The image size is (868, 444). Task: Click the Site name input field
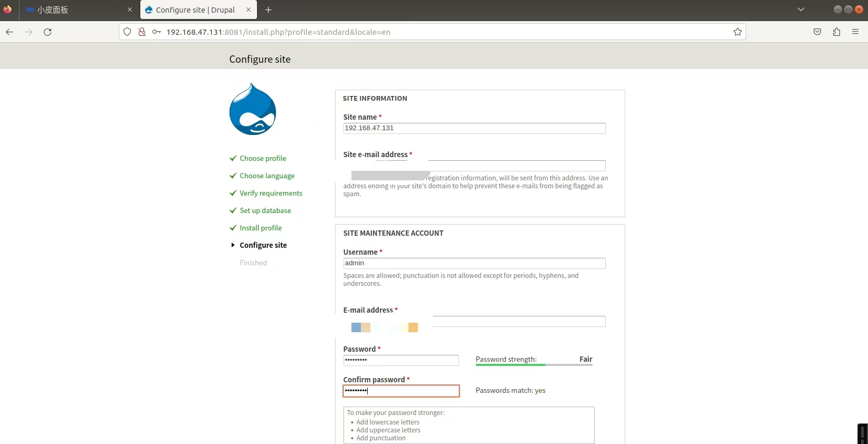coord(474,128)
